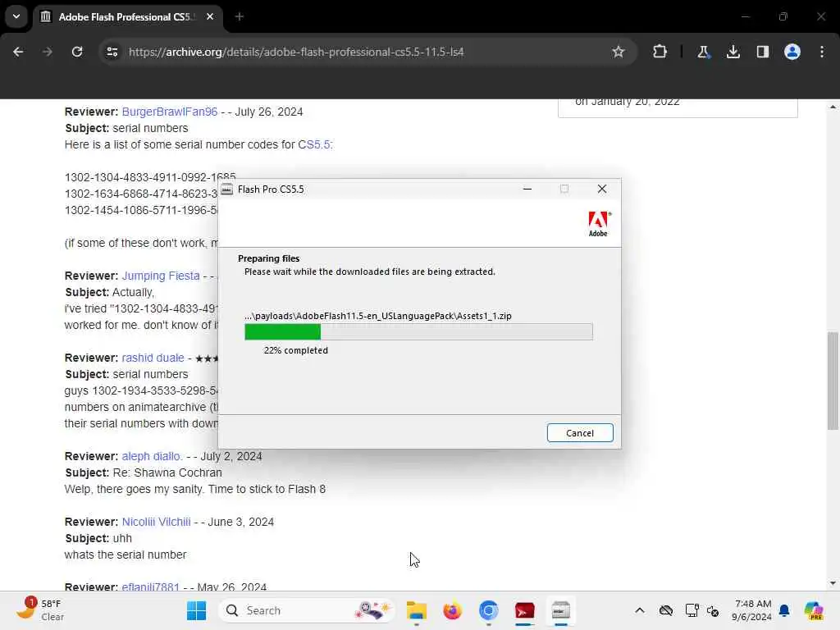Go back to the previous page in Chrome
840x630 pixels.
point(18,52)
